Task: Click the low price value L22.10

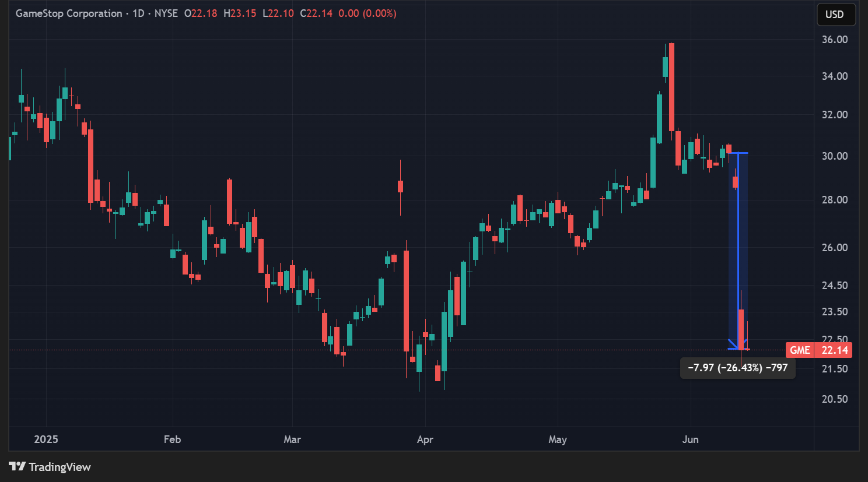Action: pyautogui.click(x=277, y=13)
